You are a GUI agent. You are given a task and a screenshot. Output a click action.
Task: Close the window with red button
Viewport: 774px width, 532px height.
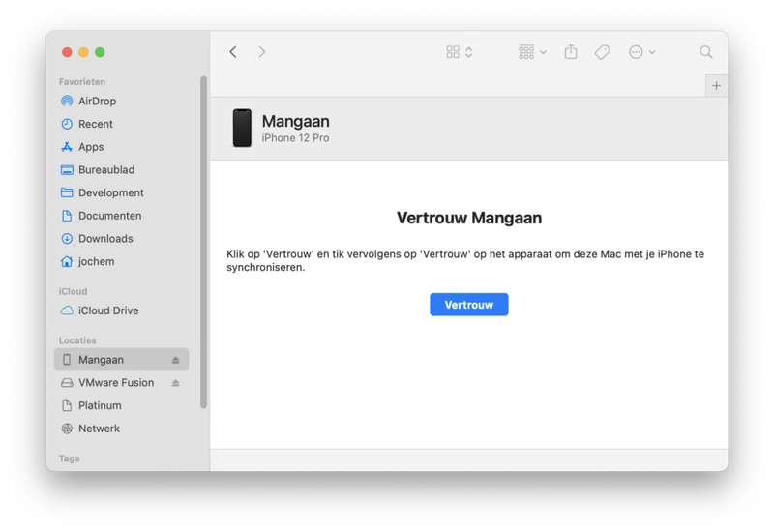(67, 52)
